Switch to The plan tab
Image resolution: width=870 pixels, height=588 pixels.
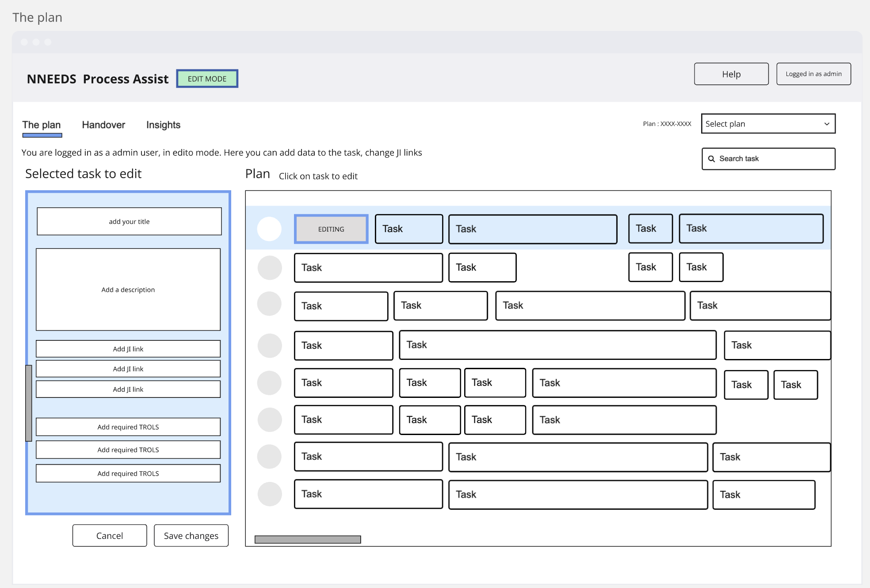coord(42,125)
